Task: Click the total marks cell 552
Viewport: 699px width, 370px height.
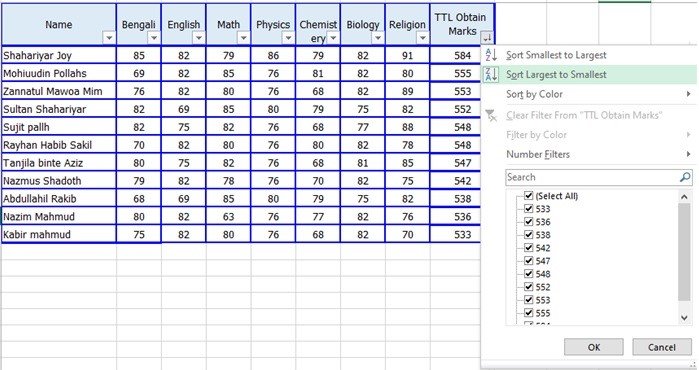Action: 456,109
